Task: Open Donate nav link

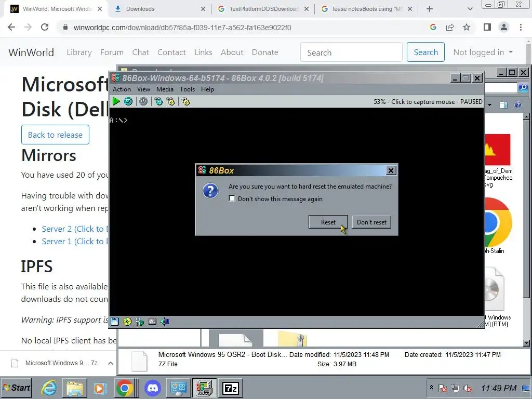Action: click(265, 52)
